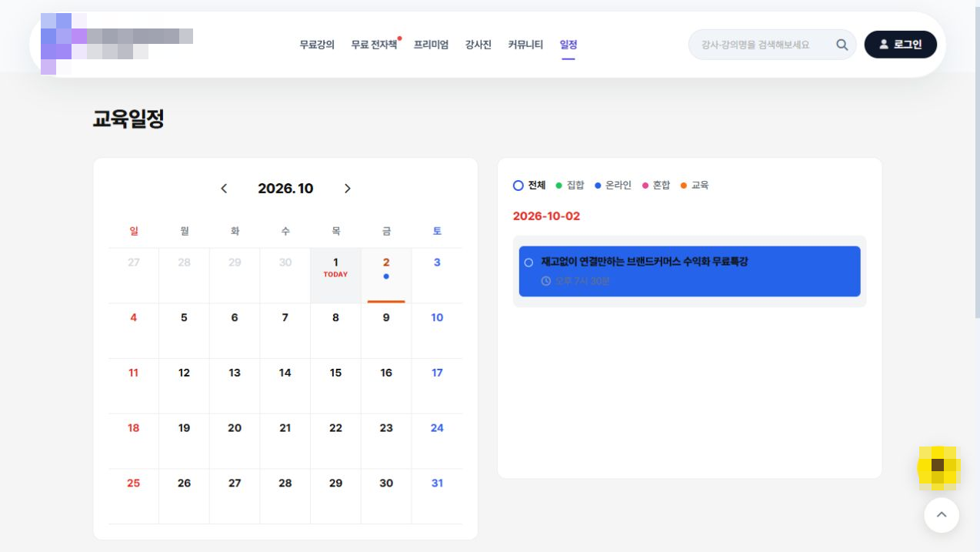980x552 pixels.
Task: Click the site logo in header
Action: pyautogui.click(x=115, y=44)
